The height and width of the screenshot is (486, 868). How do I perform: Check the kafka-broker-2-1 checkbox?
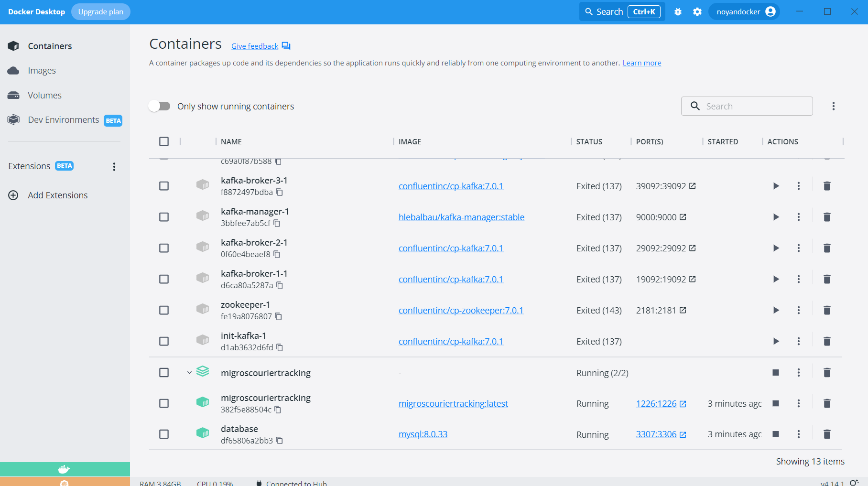(x=164, y=248)
